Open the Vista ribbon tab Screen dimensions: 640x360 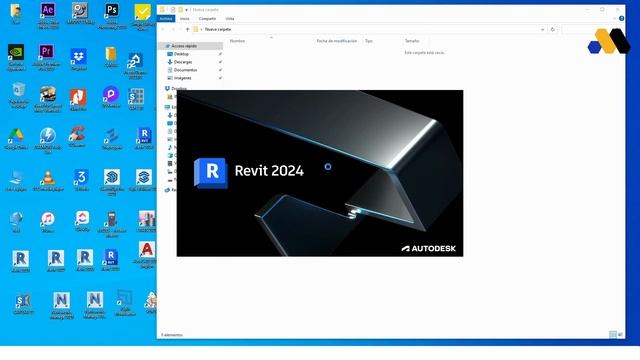tap(230, 19)
